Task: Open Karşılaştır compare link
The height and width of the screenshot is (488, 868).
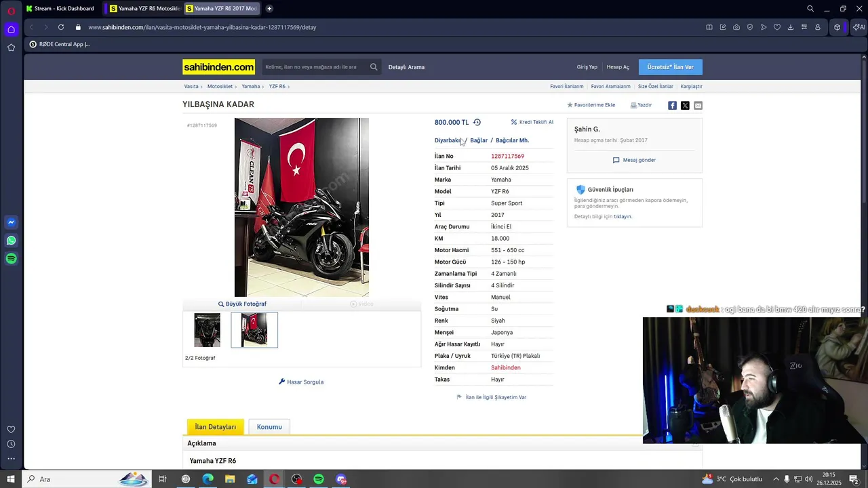Action: click(692, 87)
